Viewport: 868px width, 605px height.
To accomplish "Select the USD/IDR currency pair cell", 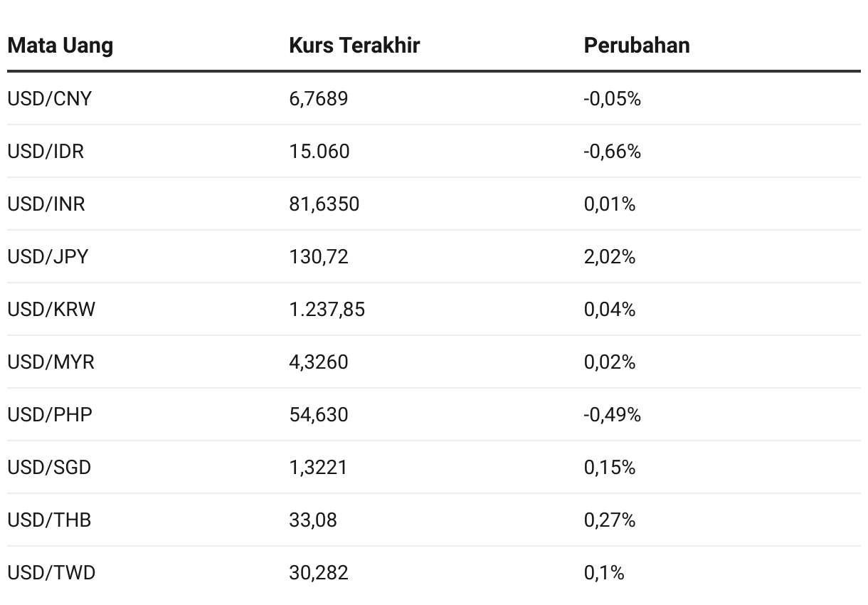I will (46, 151).
